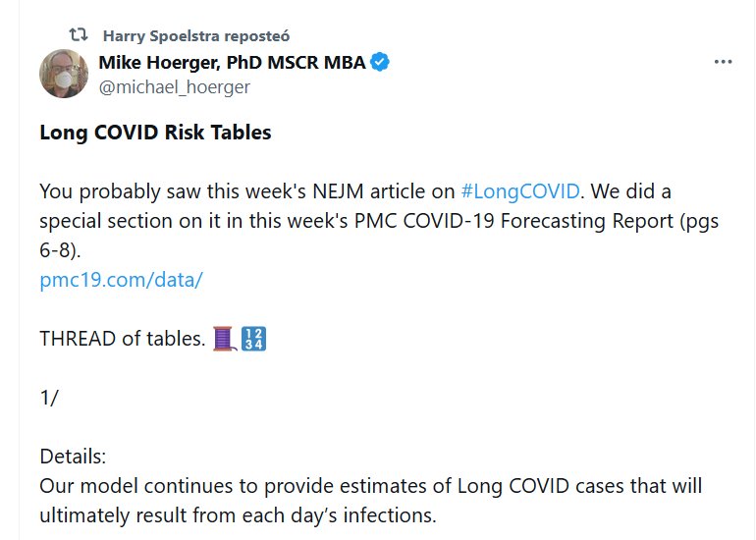Screen dimensions: 756x540
Task: Click the Long COVID Risk Tables heading
Action: (155, 133)
